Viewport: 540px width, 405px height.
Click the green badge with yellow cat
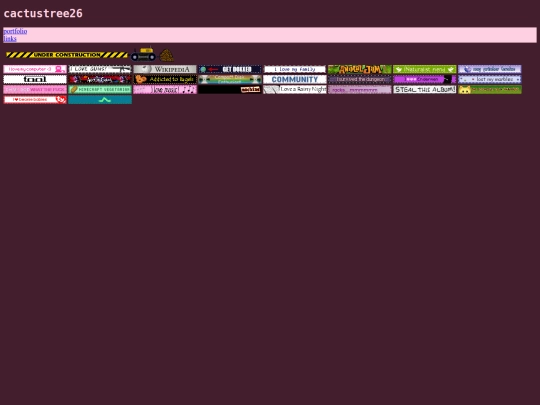[x=490, y=90]
